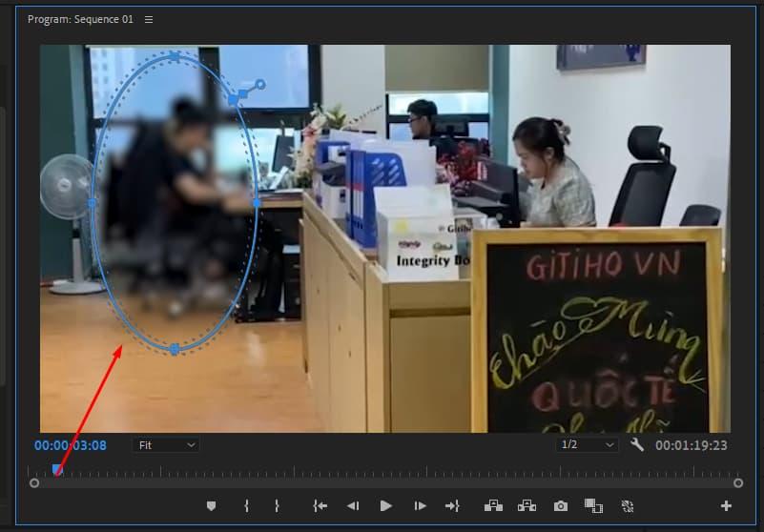Click the Mark In bracket icon
764x532 pixels.
coord(246,506)
